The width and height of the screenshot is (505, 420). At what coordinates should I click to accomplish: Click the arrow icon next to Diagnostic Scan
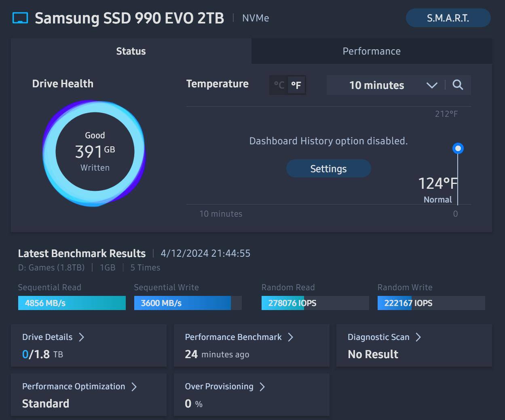(418, 337)
